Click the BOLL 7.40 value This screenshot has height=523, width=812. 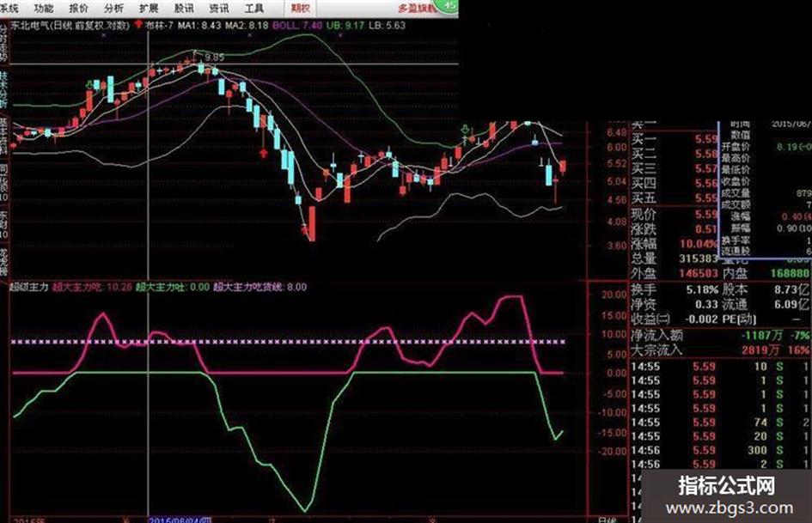tap(297, 25)
